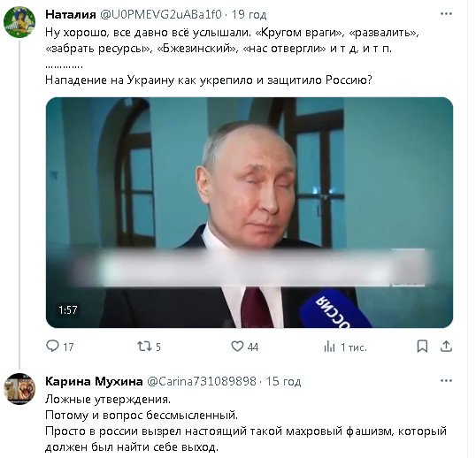Screen dimensions: 476x458
Task: Open the handle @U0PMEVG2uABa1f0
Action: [x=161, y=14]
